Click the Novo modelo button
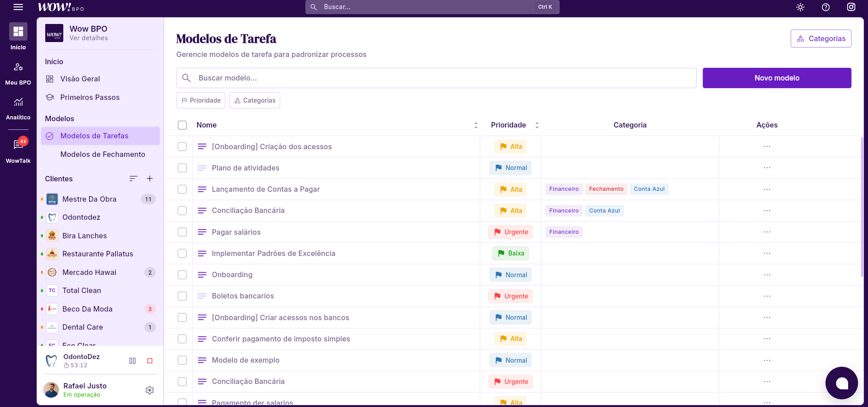The width and height of the screenshot is (868, 407). 777,78
